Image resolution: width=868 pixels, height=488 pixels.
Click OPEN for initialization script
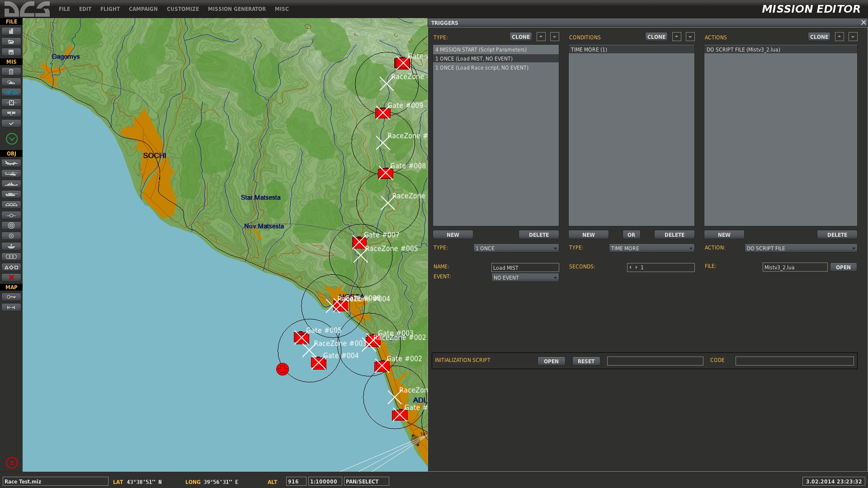point(552,361)
